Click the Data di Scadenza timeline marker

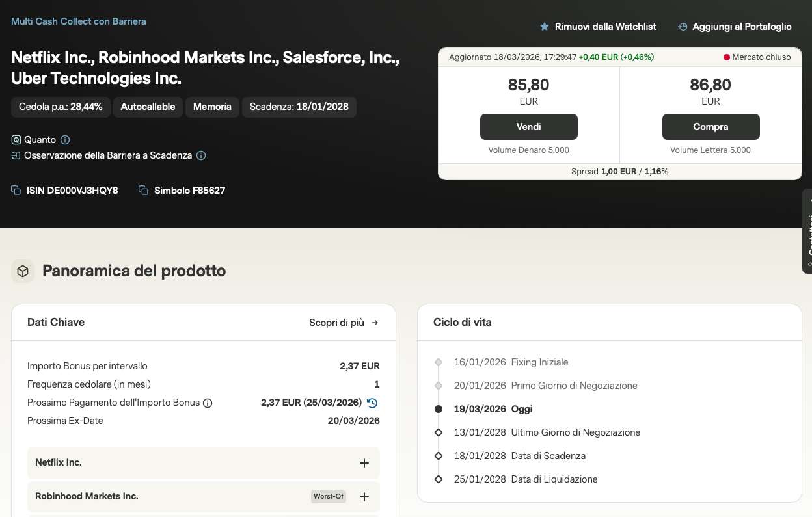pos(439,456)
